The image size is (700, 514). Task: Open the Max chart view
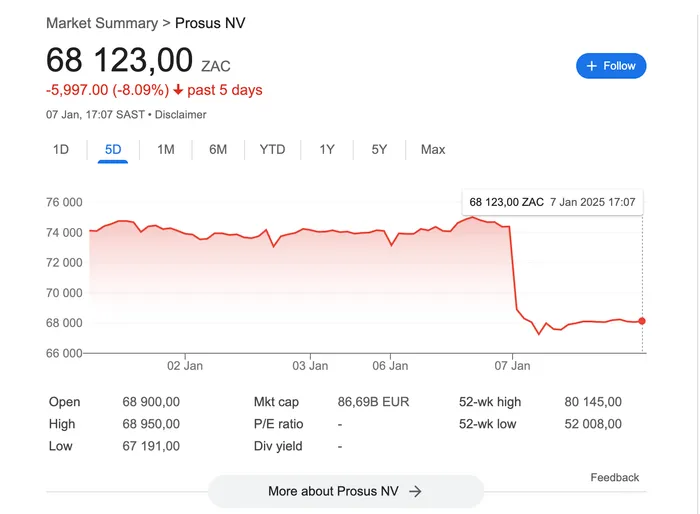433,150
